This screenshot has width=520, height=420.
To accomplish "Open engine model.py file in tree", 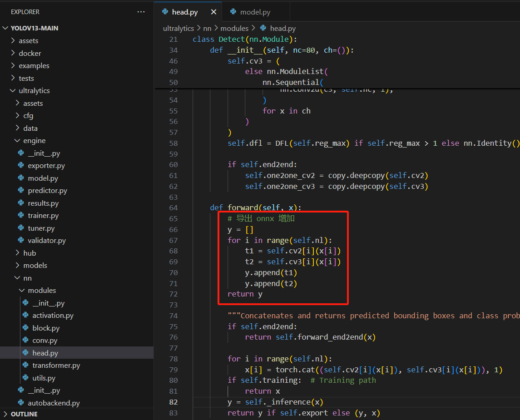I will [43, 178].
